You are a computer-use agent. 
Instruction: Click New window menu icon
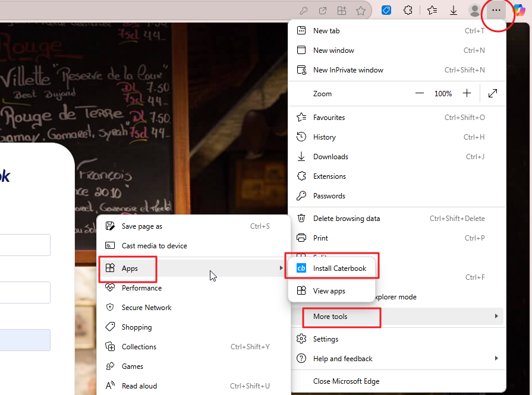pyautogui.click(x=301, y=50)
